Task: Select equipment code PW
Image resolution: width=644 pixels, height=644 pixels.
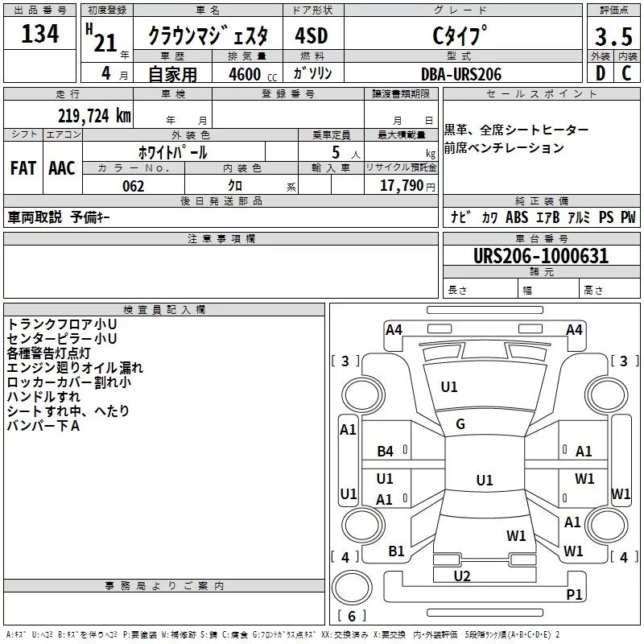Action: click(628, 217)
